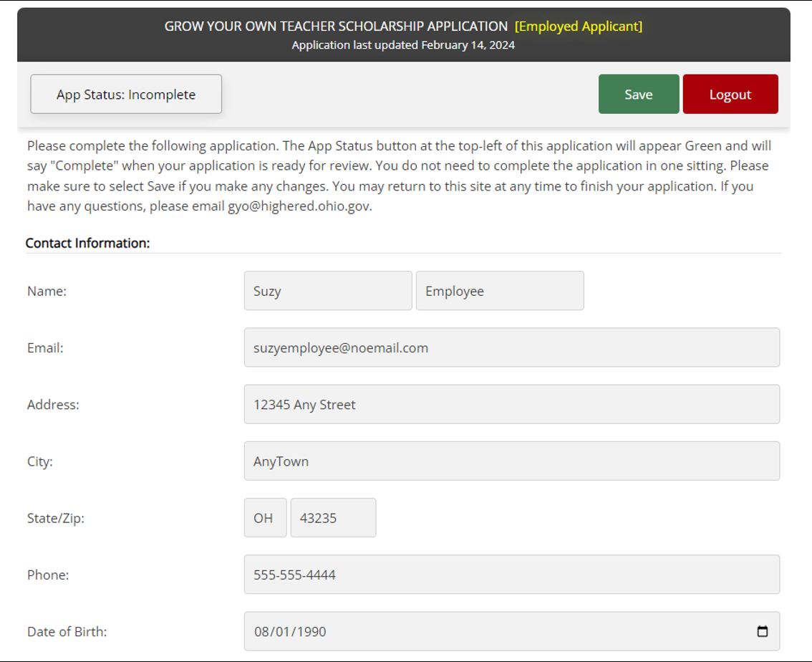Select the Email field containing suzyemployee@noemail.com
This screenshot has width=812, height=662.
pos(511,347)
